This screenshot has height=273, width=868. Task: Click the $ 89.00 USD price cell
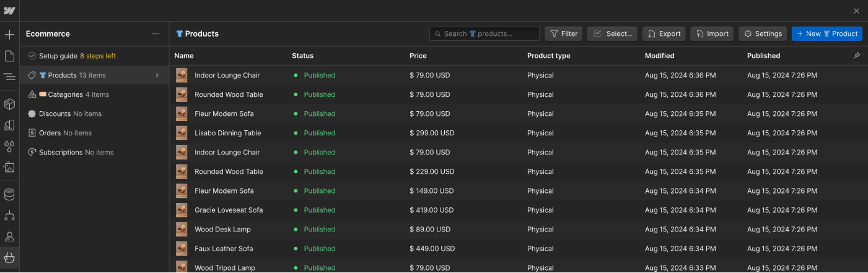[430, 229]
